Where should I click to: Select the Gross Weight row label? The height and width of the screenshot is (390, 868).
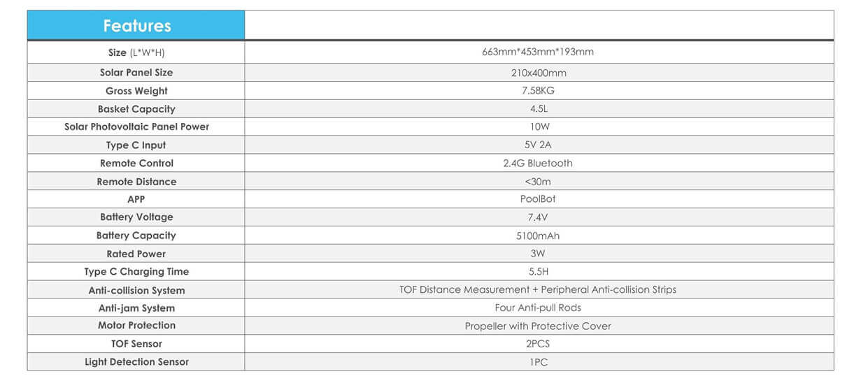[136, 91]
